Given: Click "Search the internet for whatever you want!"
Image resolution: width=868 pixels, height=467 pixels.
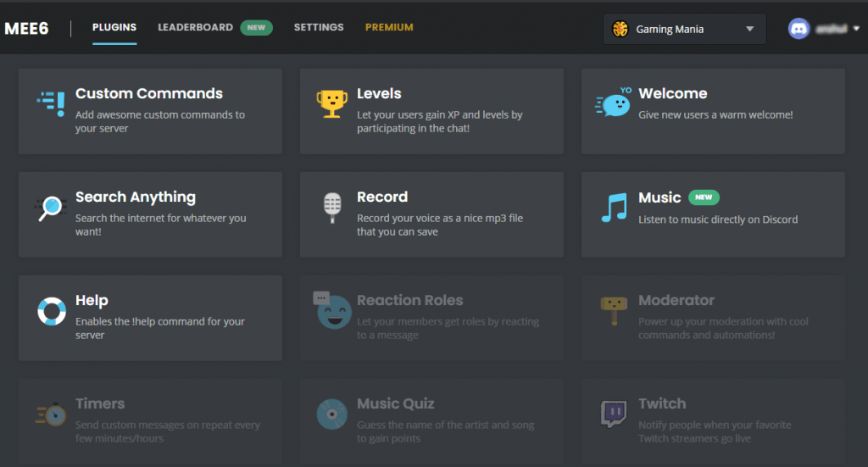Looking at the screenshot, I should point(160,225).
